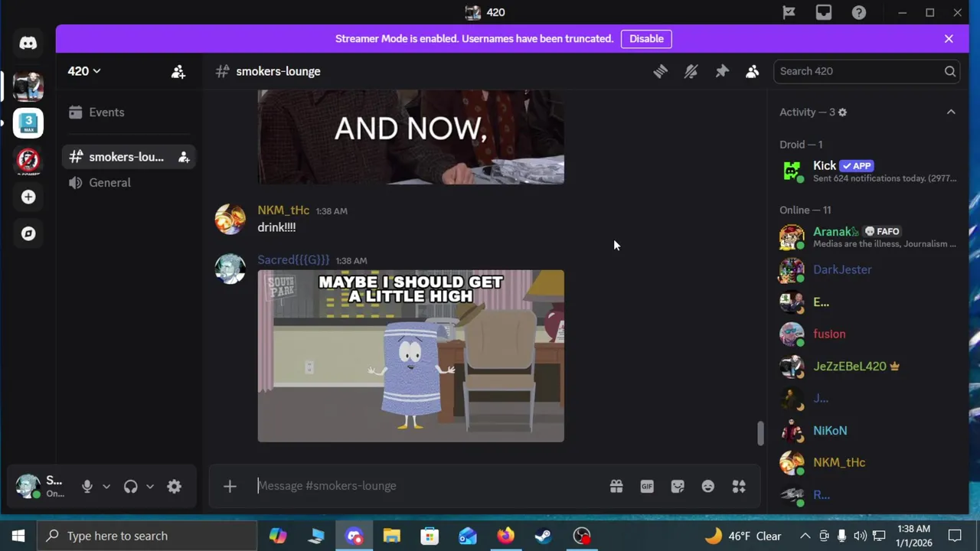Invite people to the 420 server
This screenshot has width=980, height=551.
coord(178,71)
